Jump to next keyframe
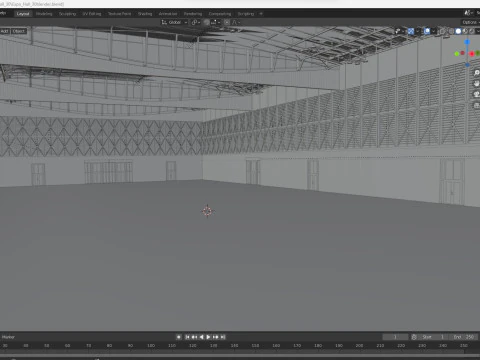Viewport: 480px width, 360px height. (x=216, y=337)
